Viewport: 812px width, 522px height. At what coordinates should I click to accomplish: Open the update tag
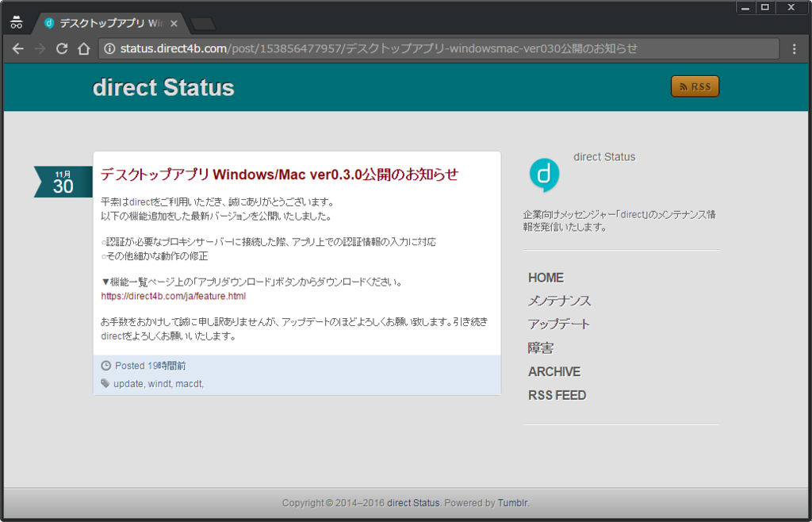point(128,384)
